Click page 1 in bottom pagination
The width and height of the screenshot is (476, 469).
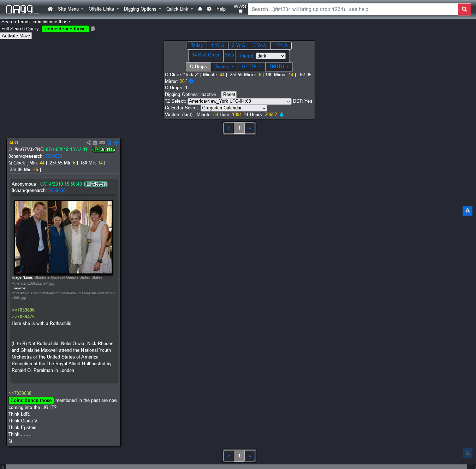(x=239, y=456)
